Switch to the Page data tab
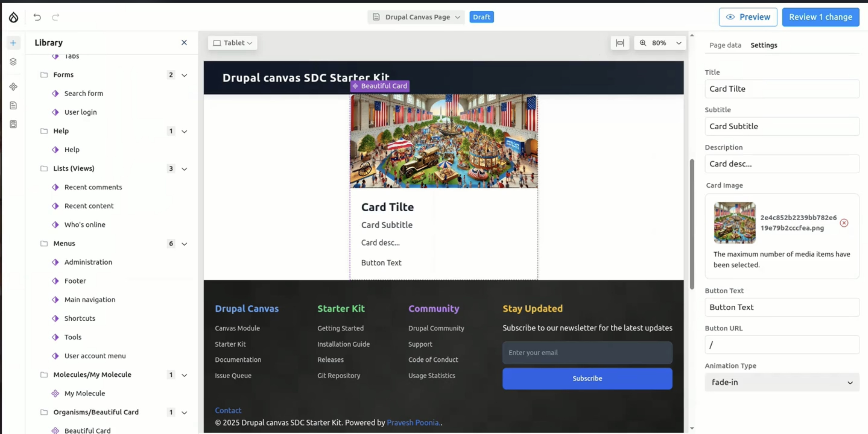This screenshot has height=434, width=868. tap(725, 45)
